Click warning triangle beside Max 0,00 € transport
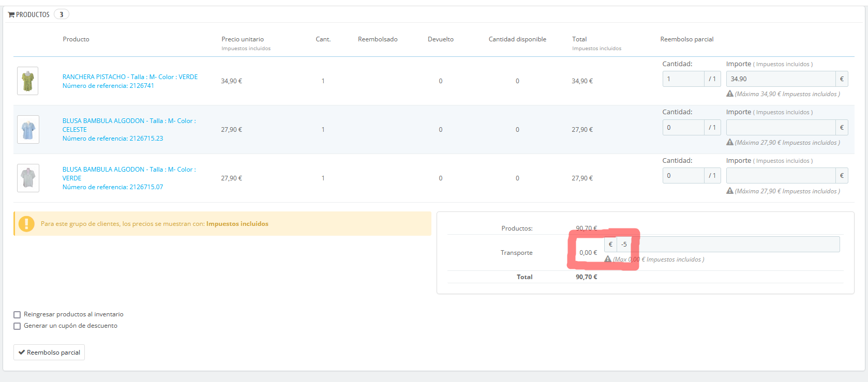 [x=608, y=259]
